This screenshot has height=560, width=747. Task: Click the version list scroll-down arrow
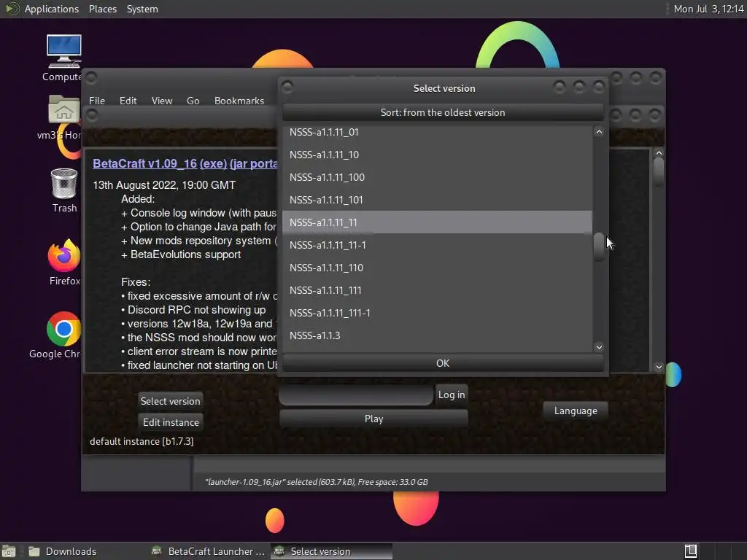[599, 347]
